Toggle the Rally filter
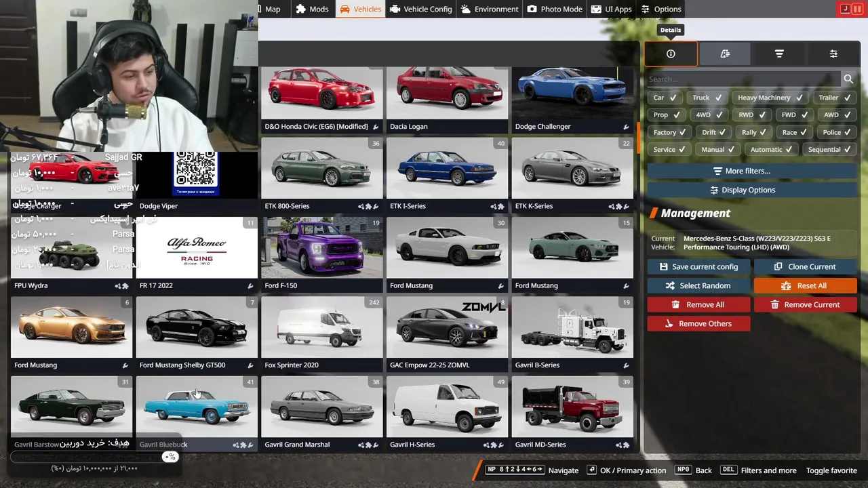The width and height of the screenshot is (868, 488). (x=753, y=132)
